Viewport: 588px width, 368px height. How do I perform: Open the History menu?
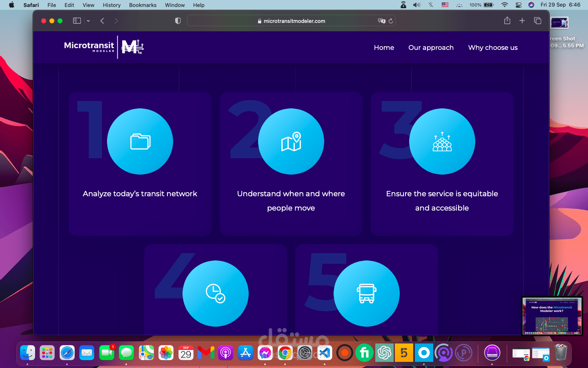[111, 5]
